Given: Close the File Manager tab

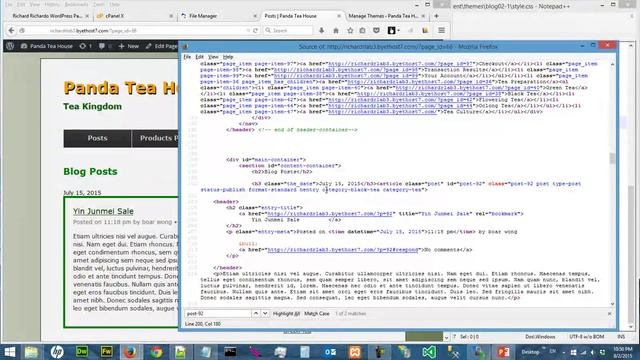Looking at the screenshot, I should (x=255, y=16).
